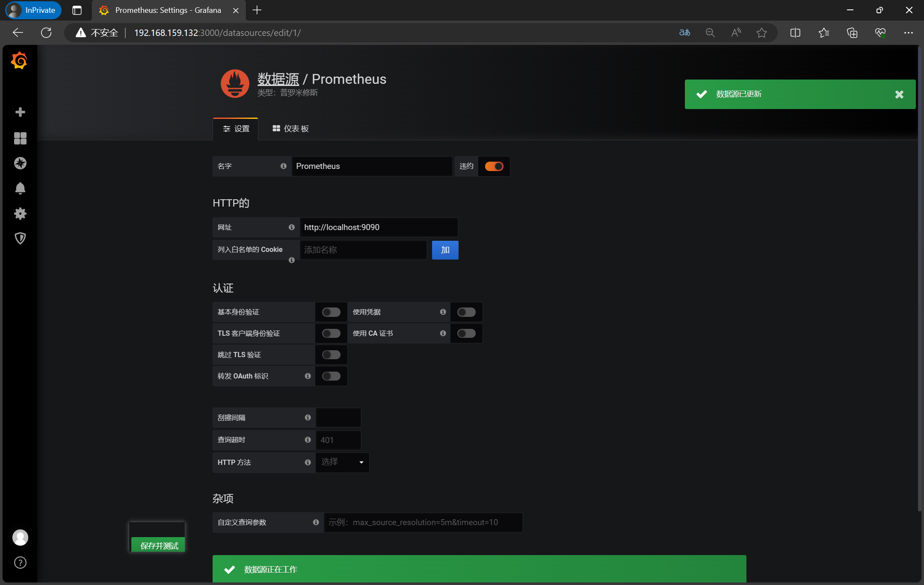Screen dimensions: 924x585
Task: Open the Dashboards grid icon in sidebar
Action: tap(20, 138)
